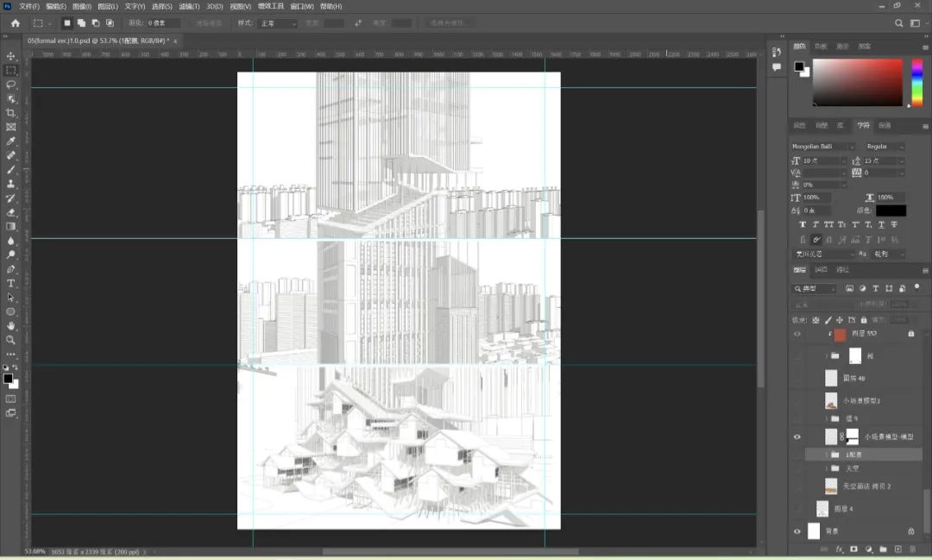Expand the 1配景 group

(826, 455)
